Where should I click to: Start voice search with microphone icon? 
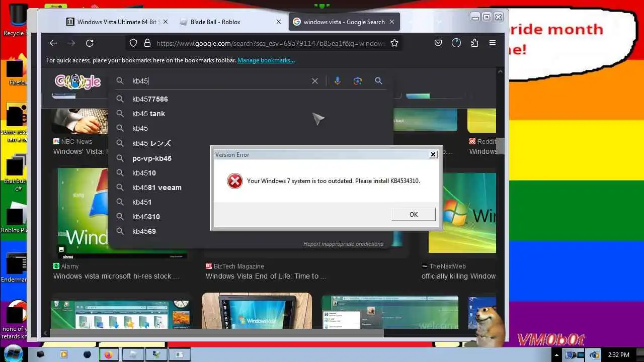(x=338, y=81)
